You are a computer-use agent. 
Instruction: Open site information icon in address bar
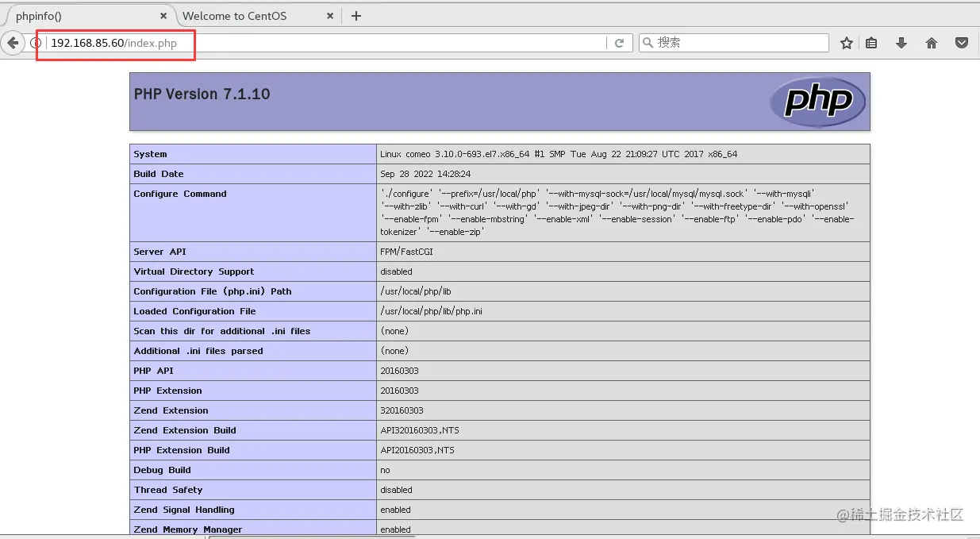click(x=36, y=43)
